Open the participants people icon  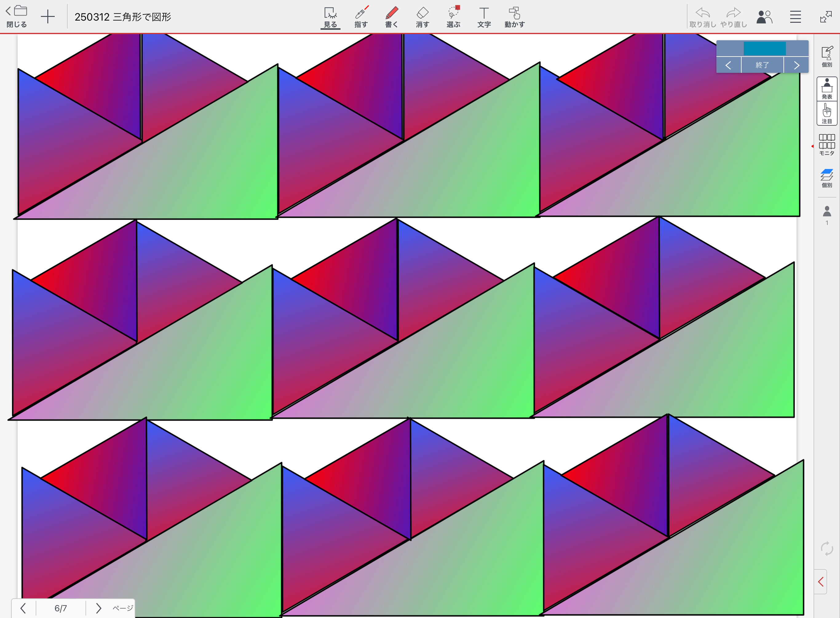[x=764, y=17]
